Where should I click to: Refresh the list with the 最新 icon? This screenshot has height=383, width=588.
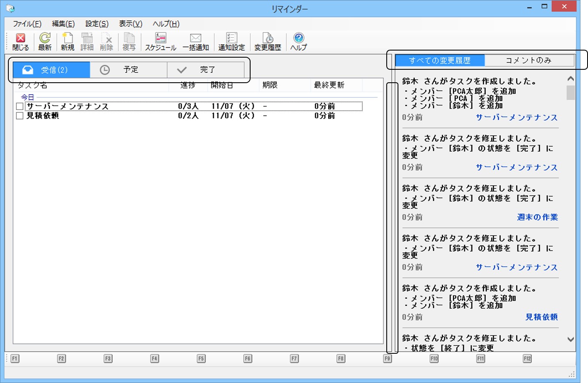[x=45, y=38]
